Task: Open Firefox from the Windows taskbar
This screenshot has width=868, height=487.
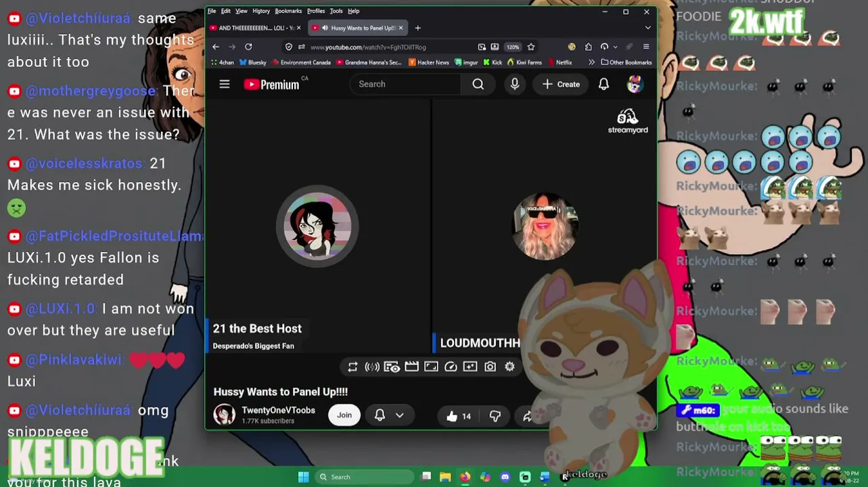Action: 465,477
